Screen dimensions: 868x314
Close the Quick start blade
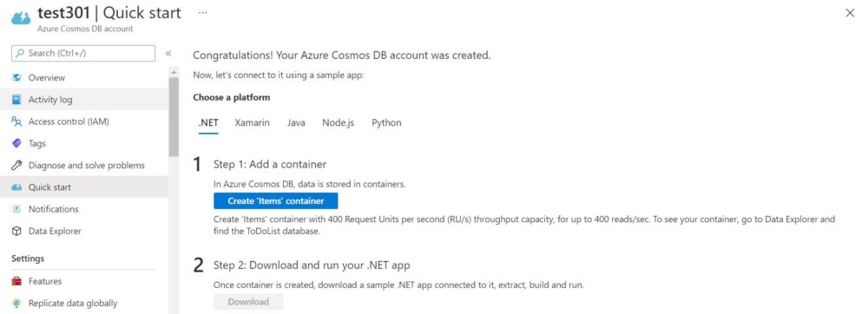tap(850, 13)
